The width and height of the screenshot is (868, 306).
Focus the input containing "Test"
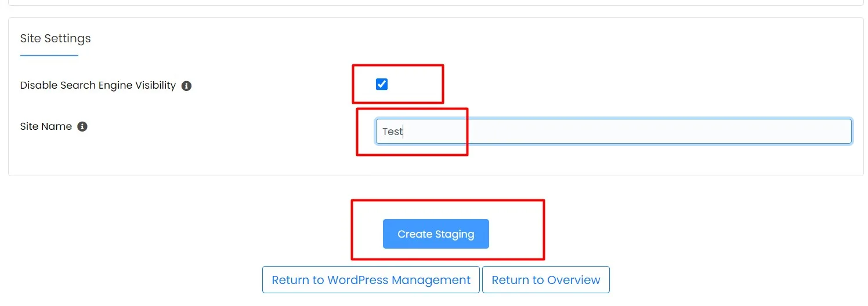click(x=614, y=132)
